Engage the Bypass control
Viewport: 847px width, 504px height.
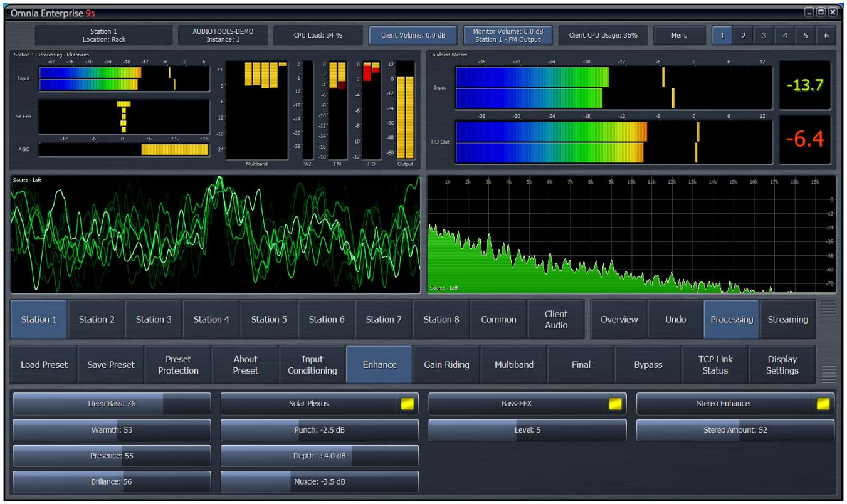tap(648, 364)
